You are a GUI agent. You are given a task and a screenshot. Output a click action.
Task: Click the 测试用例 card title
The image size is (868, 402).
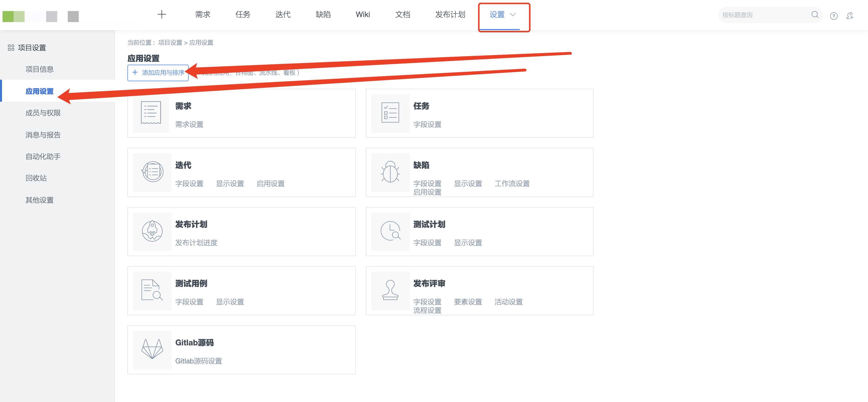(191, 283)
